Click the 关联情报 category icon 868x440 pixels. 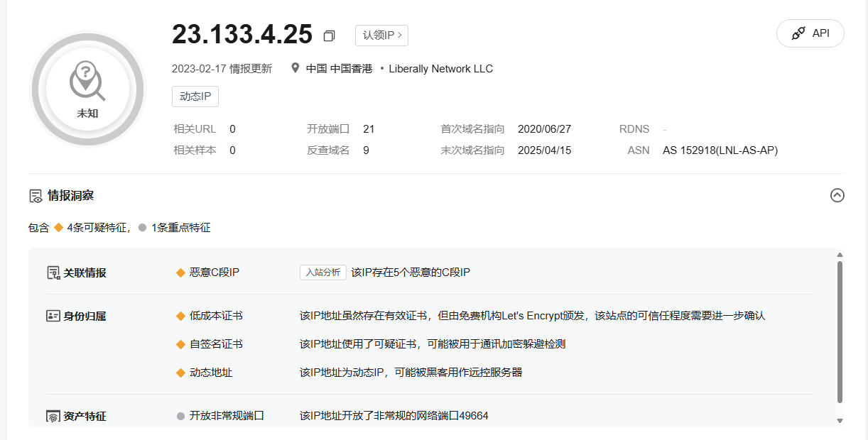coord(53,273)
